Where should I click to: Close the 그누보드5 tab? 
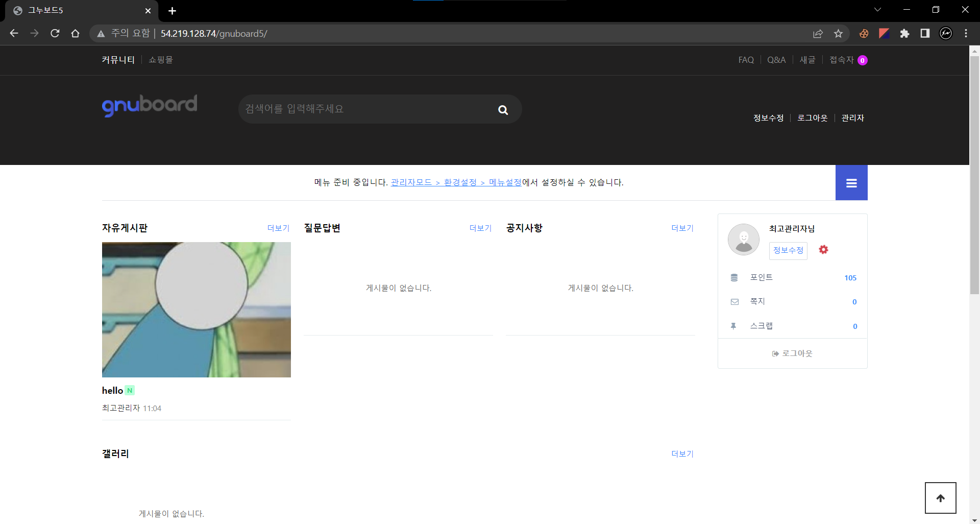point(148,11)
